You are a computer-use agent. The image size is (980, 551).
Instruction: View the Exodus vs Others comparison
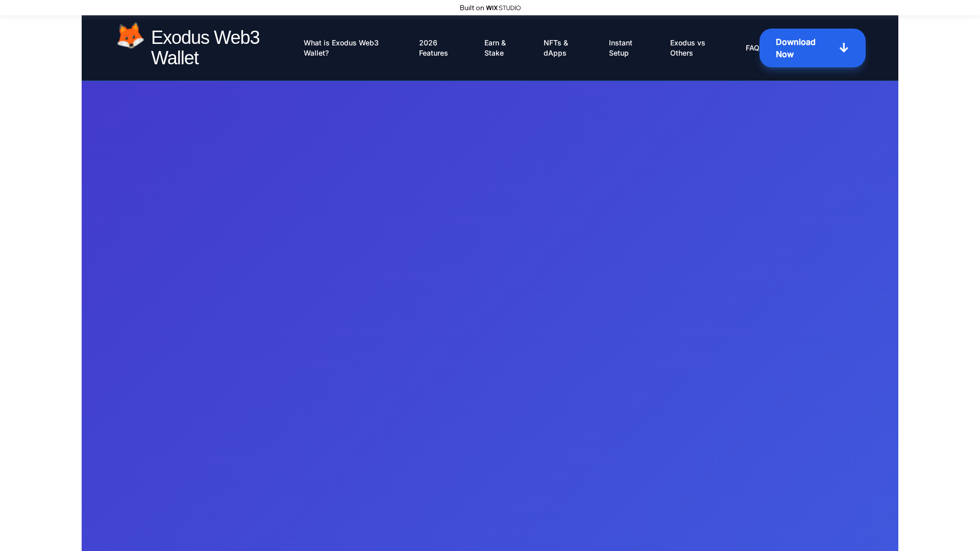click(688, 48)
